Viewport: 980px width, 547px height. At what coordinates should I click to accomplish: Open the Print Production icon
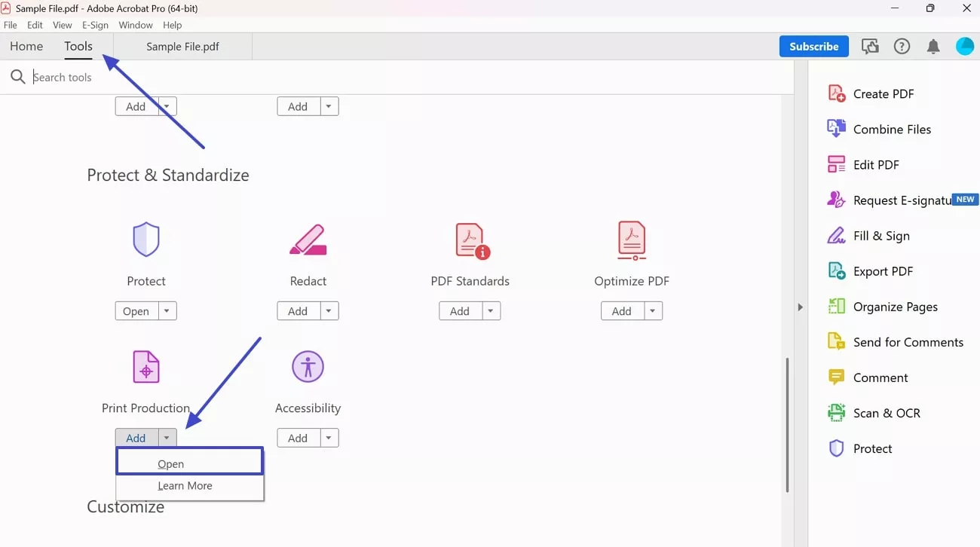point(145,367)
